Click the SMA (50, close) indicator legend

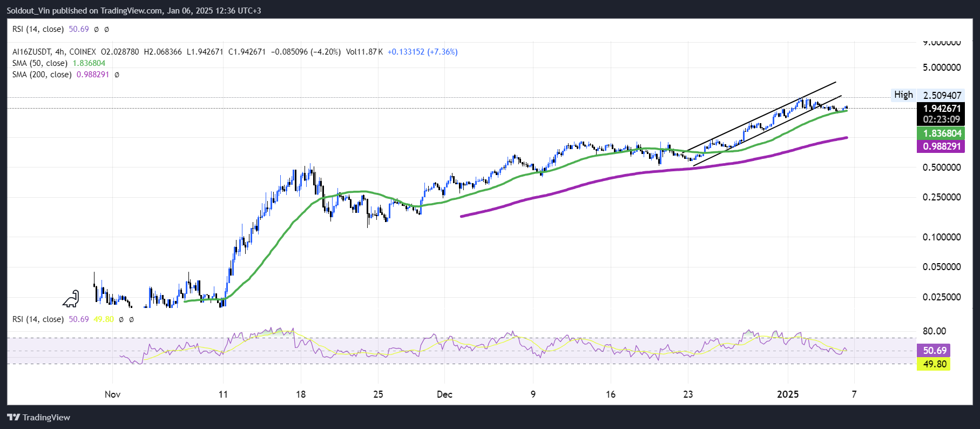[x=40, y=63]
